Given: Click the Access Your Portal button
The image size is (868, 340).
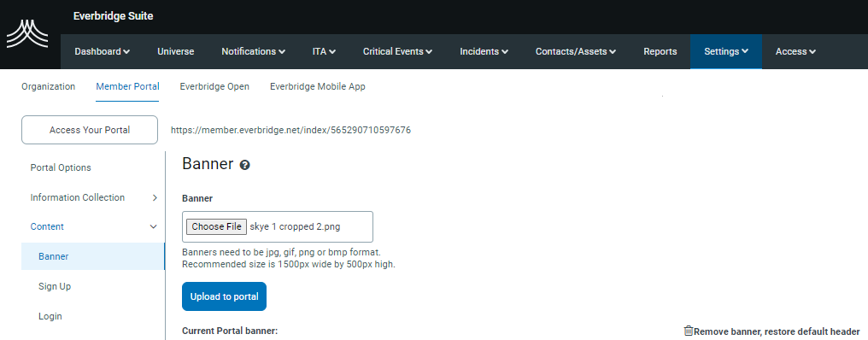Looking at the screenshot, I should [x=90, y=130].
